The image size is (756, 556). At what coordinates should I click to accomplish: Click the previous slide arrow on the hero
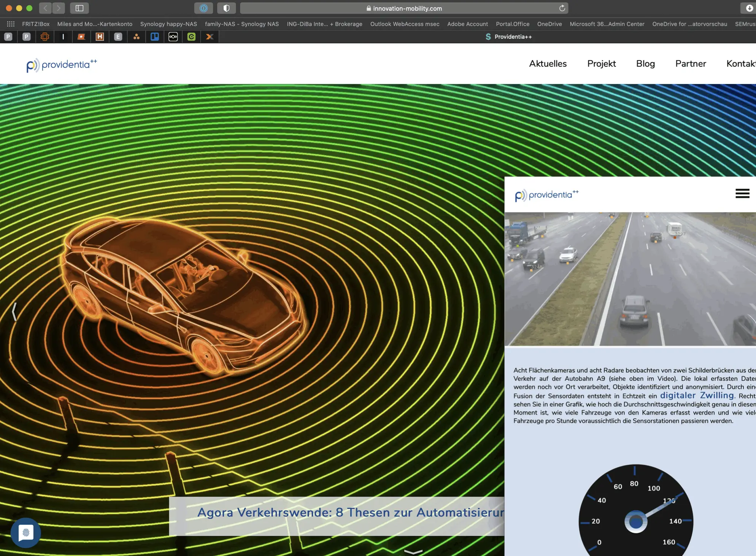coord(14,311)
